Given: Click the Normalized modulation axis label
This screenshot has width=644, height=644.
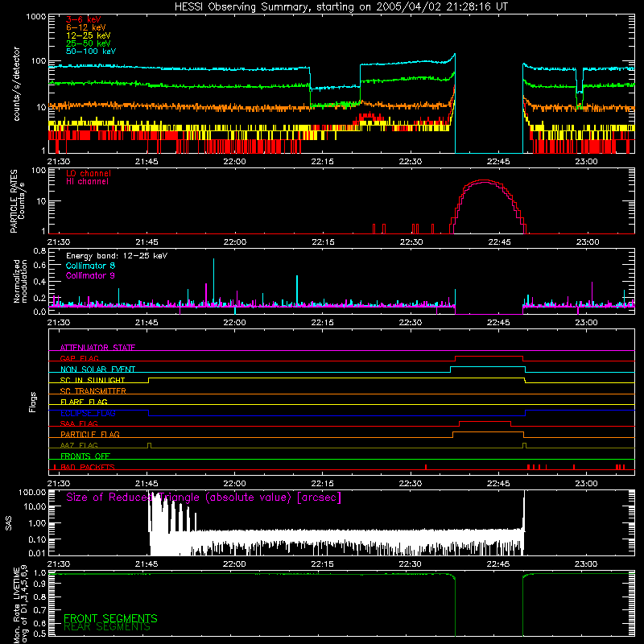Looking at the screenshot, I should pos(20,281).
